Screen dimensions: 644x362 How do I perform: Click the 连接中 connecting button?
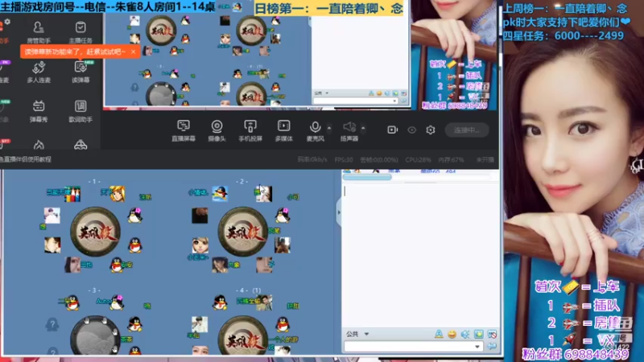point(467,130)
